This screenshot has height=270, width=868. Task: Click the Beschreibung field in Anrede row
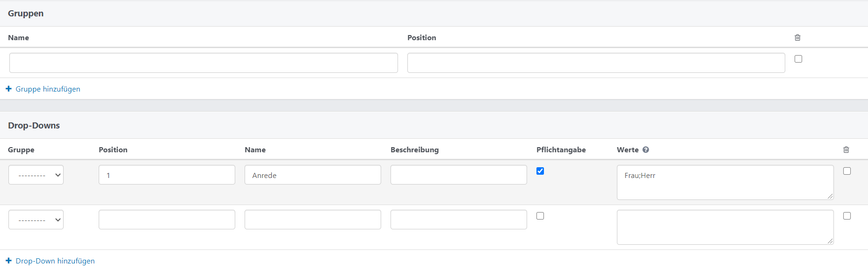(459, 175)
